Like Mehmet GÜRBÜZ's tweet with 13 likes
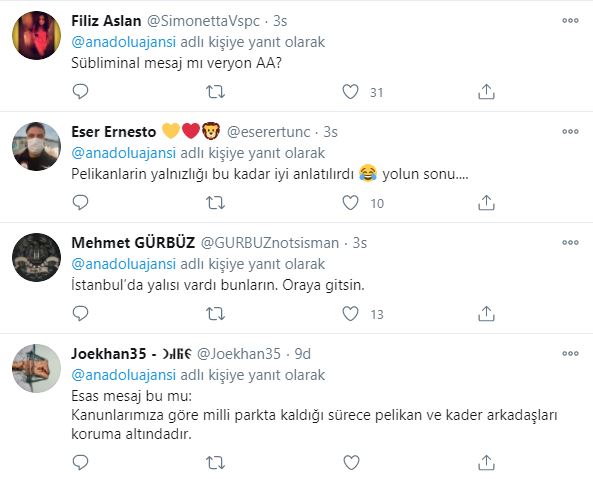 pos(350,314)
